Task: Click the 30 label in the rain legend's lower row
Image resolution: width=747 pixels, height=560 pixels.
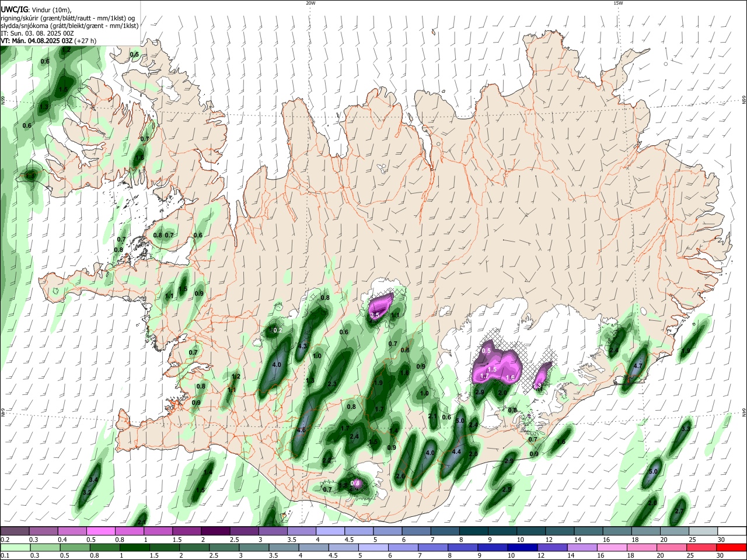Action: coord(721,556)
